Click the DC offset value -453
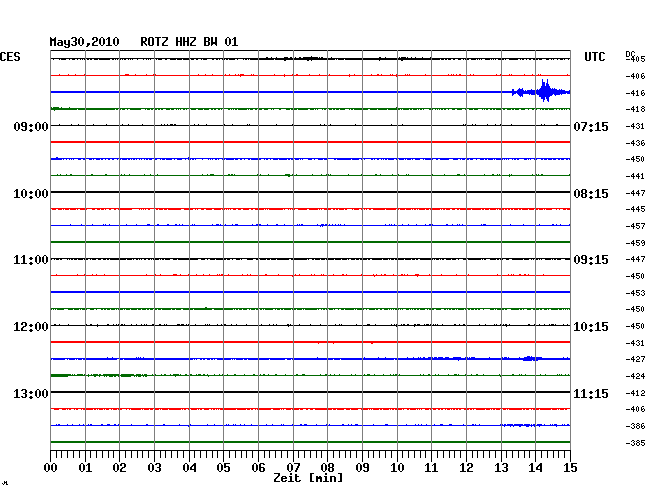Viewport: 650px width, 494px height. [x=635, y=293]
